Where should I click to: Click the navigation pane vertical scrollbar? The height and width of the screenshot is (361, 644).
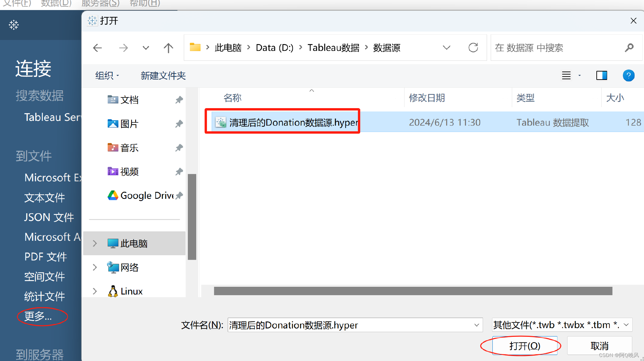(192, 217)
